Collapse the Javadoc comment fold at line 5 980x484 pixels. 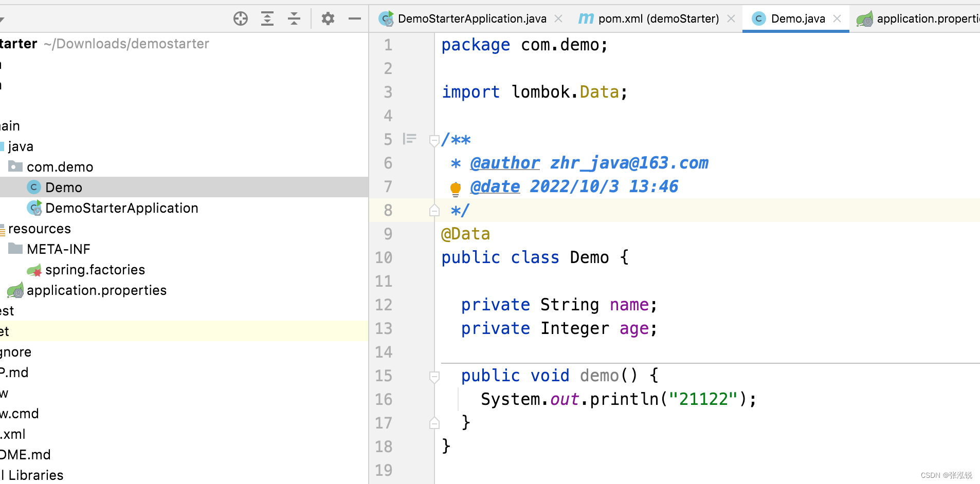coord(434,140)
